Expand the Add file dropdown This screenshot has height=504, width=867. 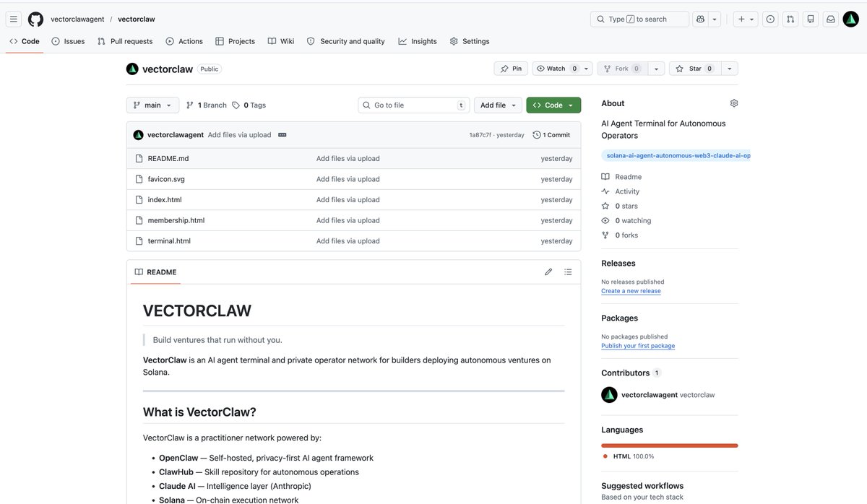click(x=498, y=105)
